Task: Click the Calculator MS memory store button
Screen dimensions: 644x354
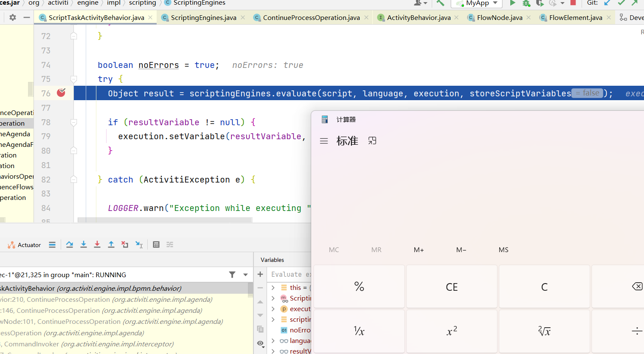Action: tap(503, 250)
